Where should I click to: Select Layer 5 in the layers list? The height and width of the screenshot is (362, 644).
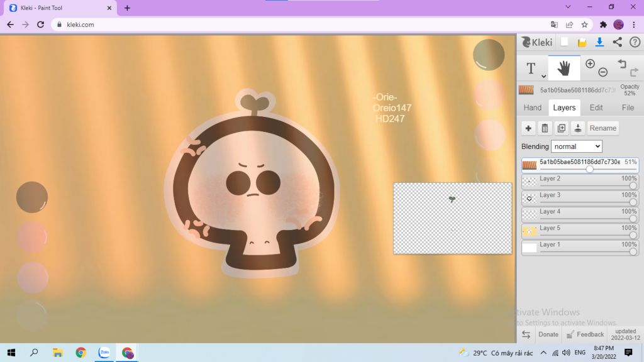coord(580,231)
